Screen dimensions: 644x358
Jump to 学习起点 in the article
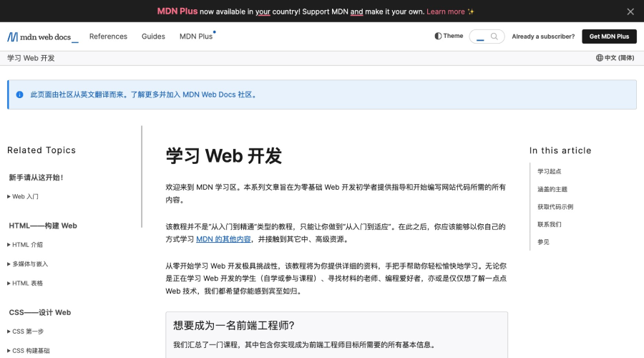[549, 171]
